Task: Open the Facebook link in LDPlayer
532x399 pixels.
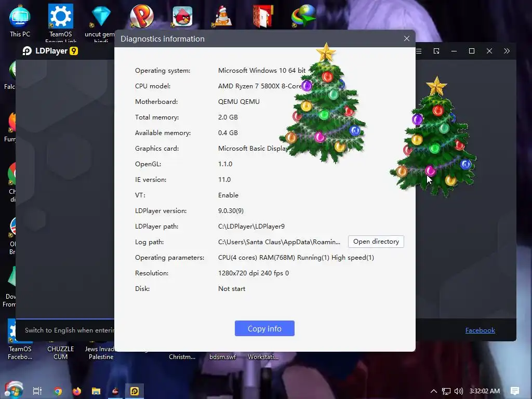Action: pyautogui.click(x=480, y=330)
